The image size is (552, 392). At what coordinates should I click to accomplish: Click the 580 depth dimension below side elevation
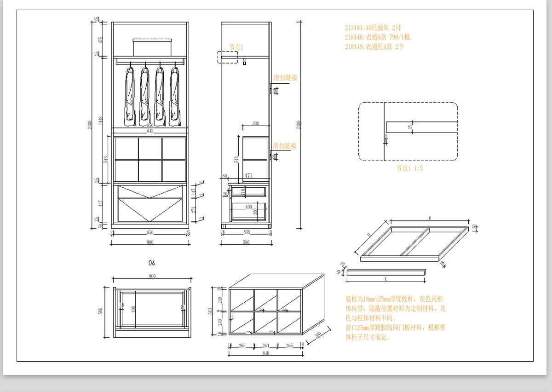coord(246,242)
